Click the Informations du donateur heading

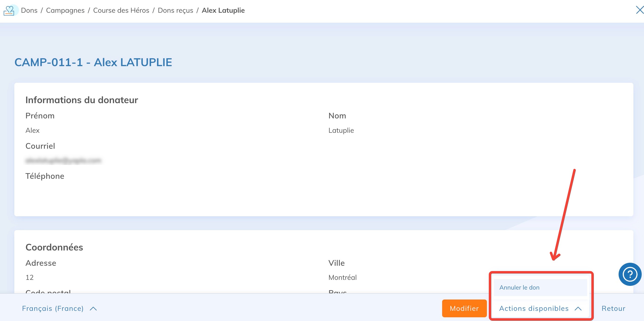(82, 100)
